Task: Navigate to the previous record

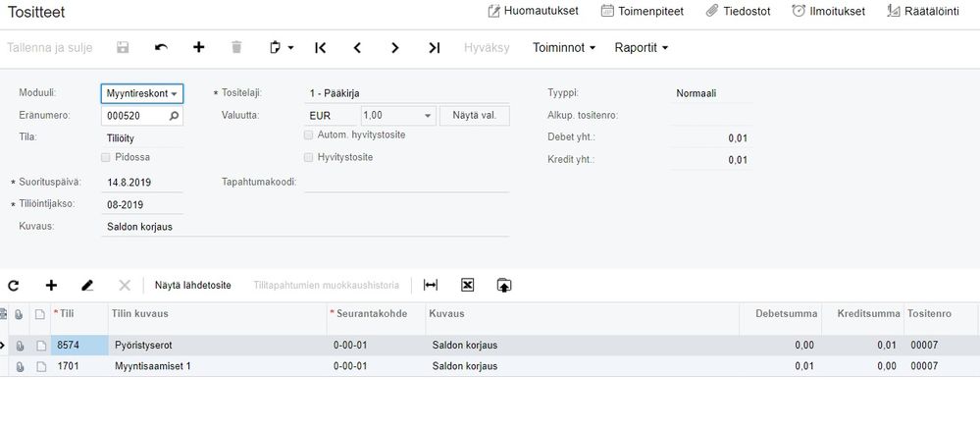Action: 357,47
